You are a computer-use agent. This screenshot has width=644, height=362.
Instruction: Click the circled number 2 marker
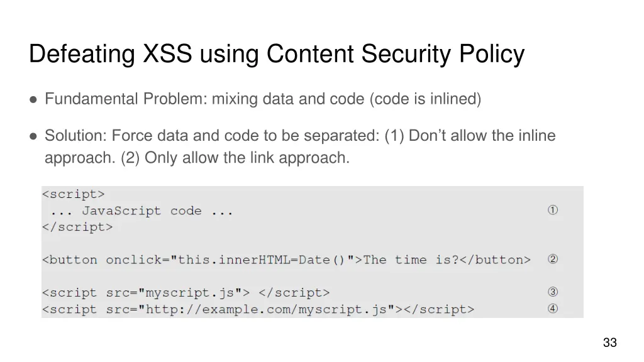(552, 259)
